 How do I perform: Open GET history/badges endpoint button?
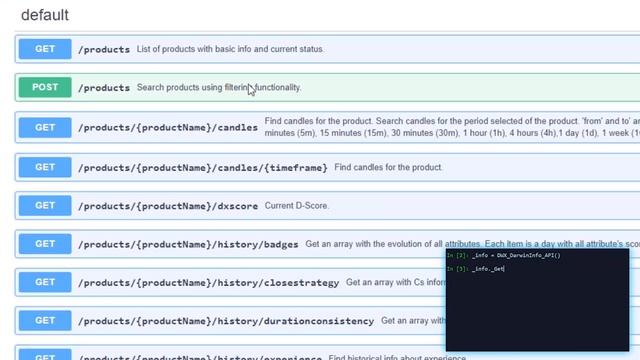coord(45,244)
